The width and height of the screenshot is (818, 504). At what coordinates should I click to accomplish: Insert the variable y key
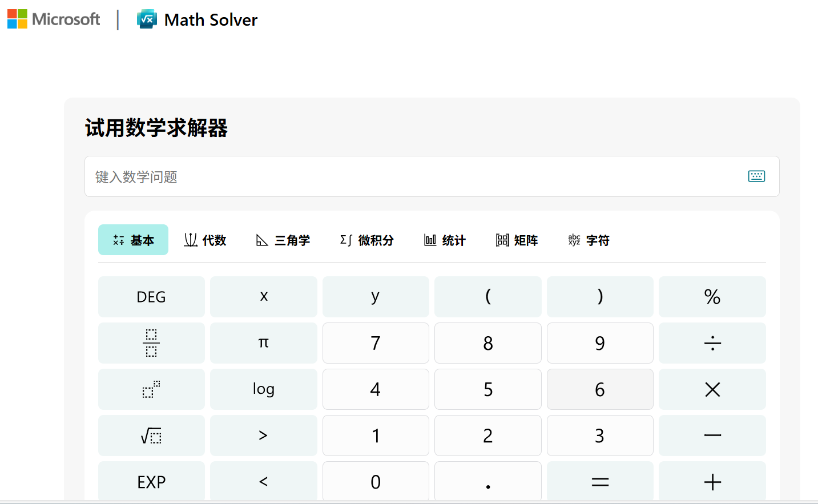(x=376, y=297)
